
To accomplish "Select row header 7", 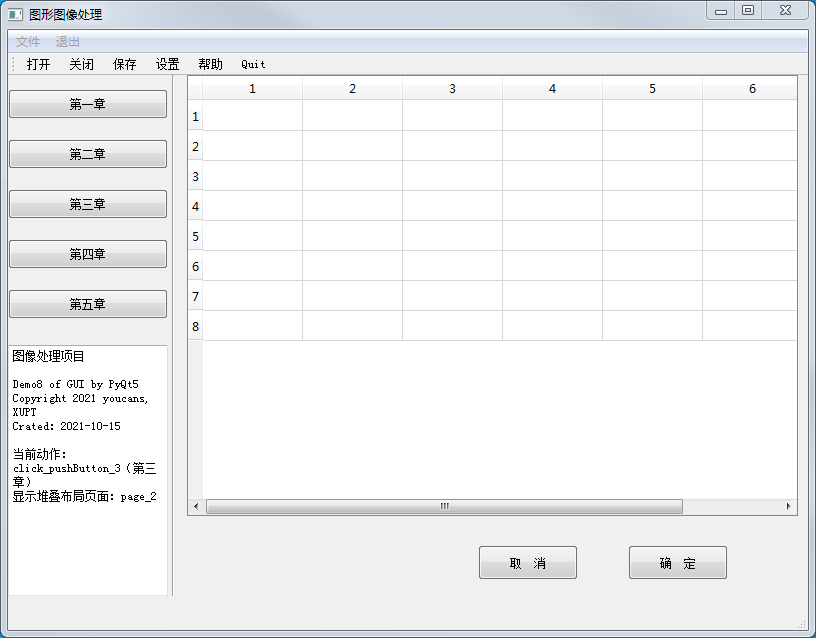I will (196, 296).
